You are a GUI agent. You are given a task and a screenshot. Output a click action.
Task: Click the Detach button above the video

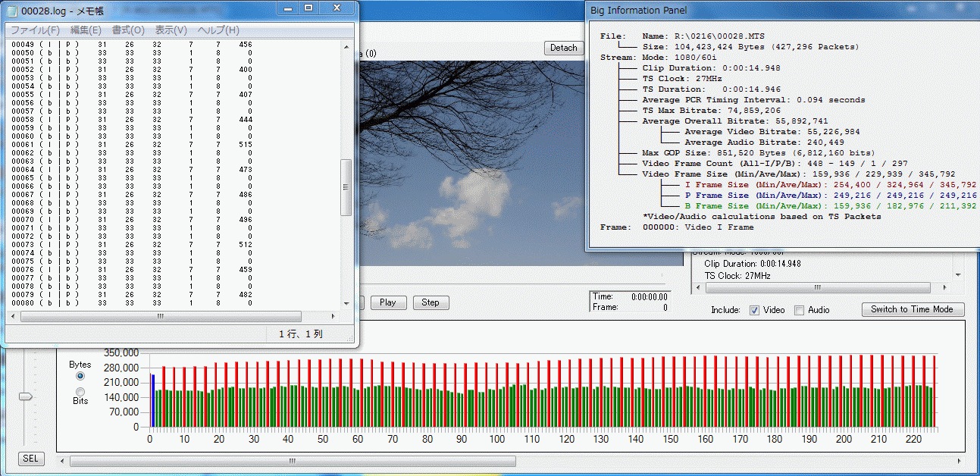(563, 48)
